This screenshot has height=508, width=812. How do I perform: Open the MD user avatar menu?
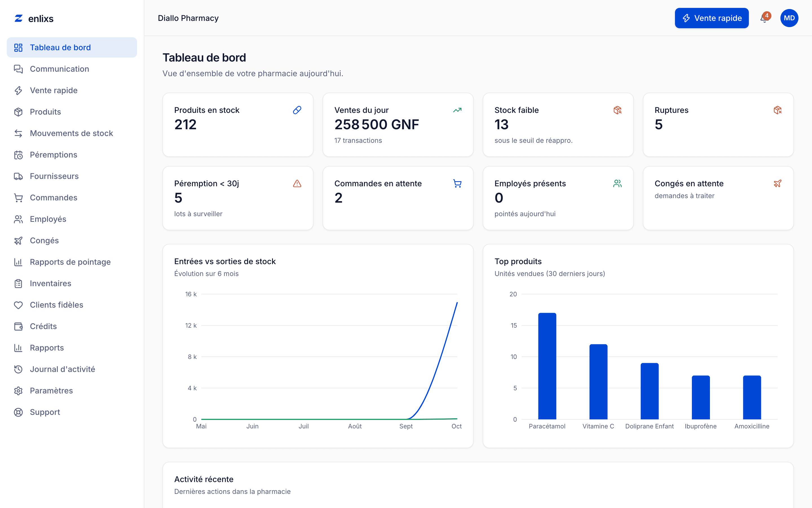(x=789, y=18)
